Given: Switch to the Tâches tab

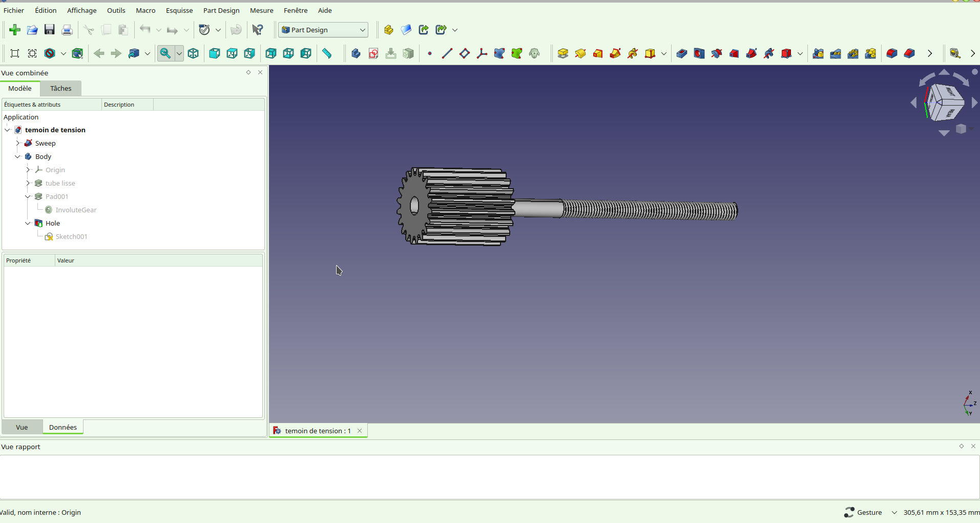Looking at the screenshot, I should tap(60, 88).
